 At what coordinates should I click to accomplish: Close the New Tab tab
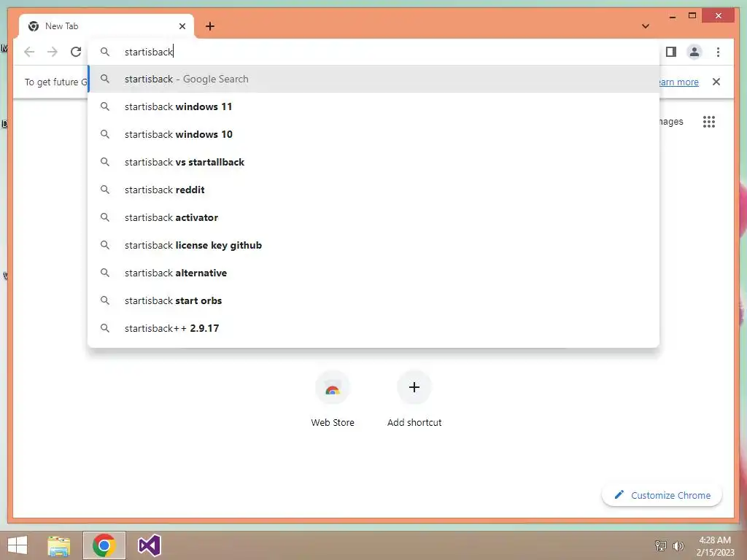tap(182, 26)
